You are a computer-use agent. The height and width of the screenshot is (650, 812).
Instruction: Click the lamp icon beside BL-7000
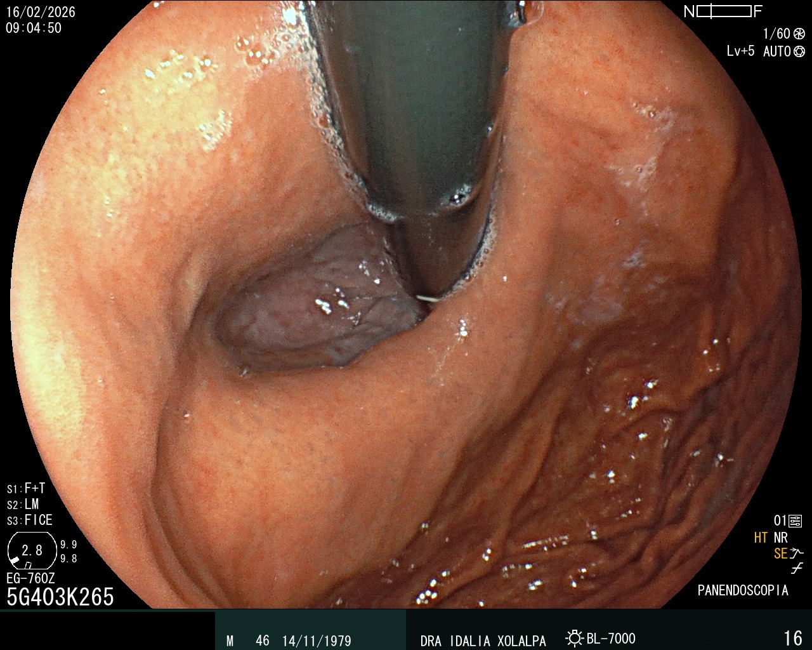[574, 640]
